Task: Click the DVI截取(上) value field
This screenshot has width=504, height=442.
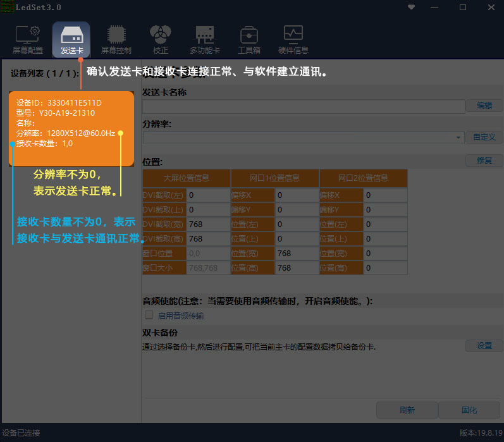Action: 208,209
